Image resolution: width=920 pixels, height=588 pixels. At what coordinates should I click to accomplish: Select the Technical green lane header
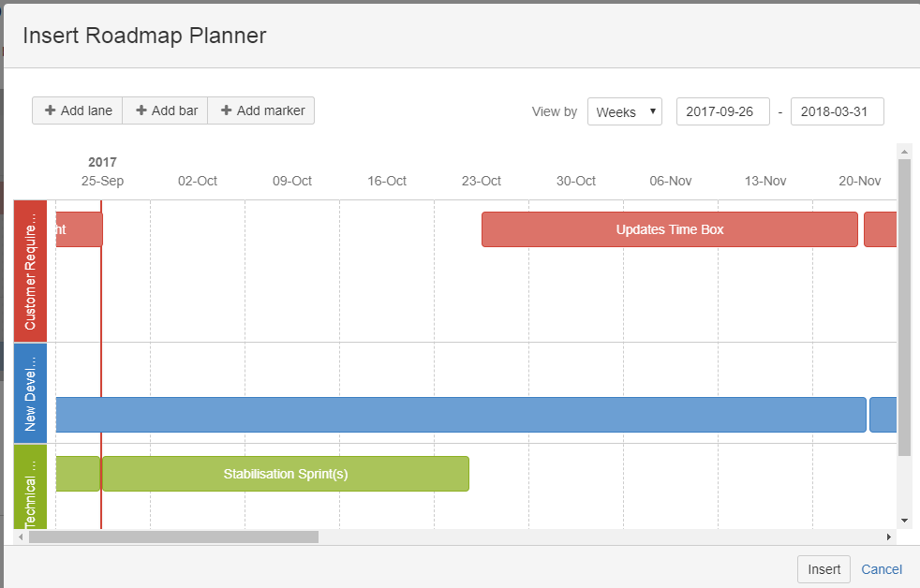30,487
